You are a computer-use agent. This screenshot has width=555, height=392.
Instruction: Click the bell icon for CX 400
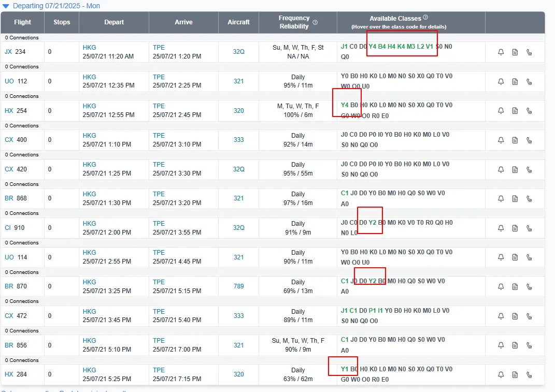click(501, 140)
